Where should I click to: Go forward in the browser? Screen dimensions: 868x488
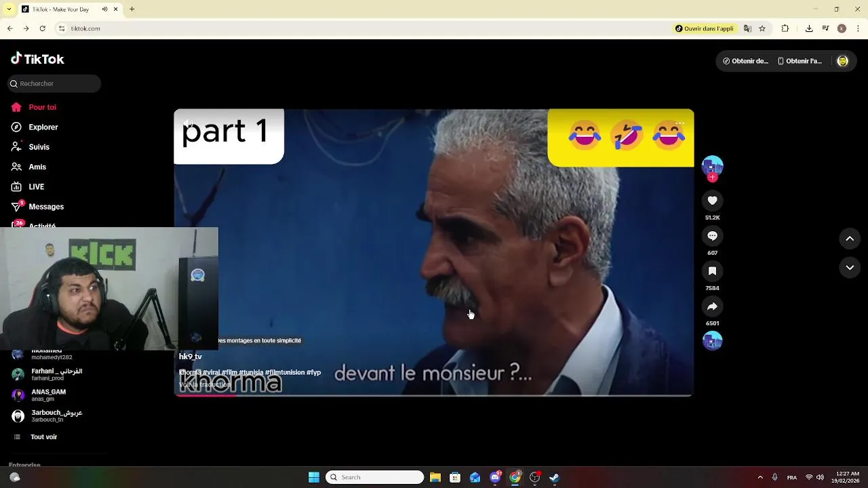pos(26,28)
